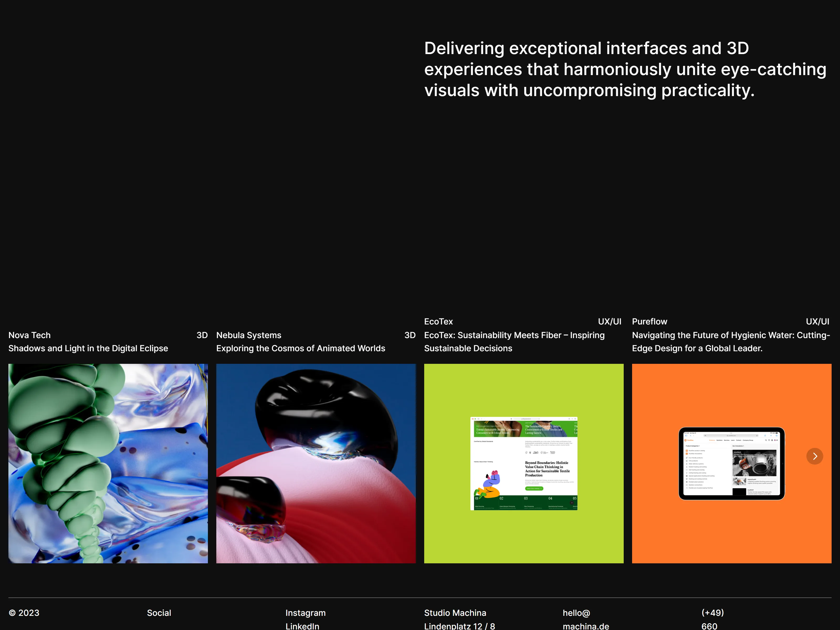Select the 3D tag next to Nova Tech
The image size is (840, 630).
click(202, 335)
